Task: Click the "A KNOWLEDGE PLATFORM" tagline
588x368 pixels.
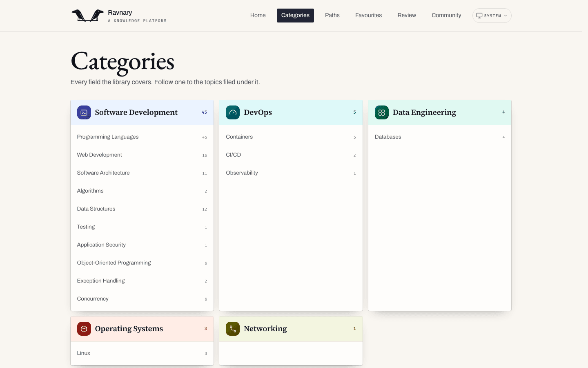Action: (x=137, y=21)
